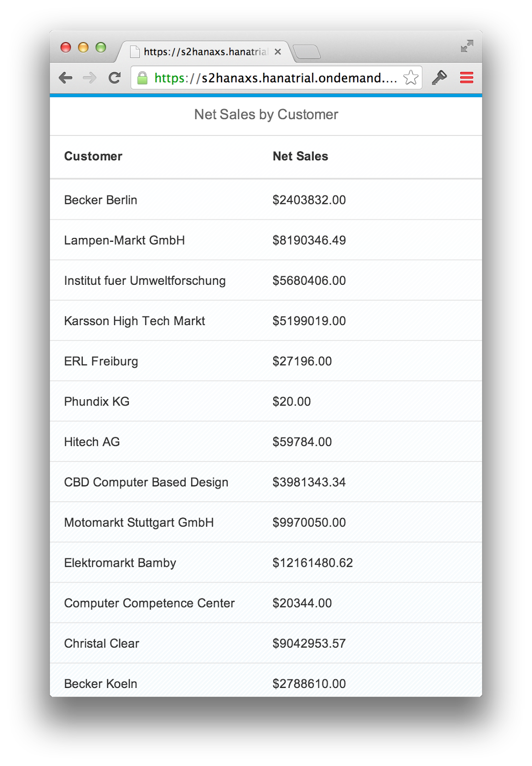Viewport: 532px width, 766px height.
Task: Click the address bar URL field
Action: (x=275, y=78)
